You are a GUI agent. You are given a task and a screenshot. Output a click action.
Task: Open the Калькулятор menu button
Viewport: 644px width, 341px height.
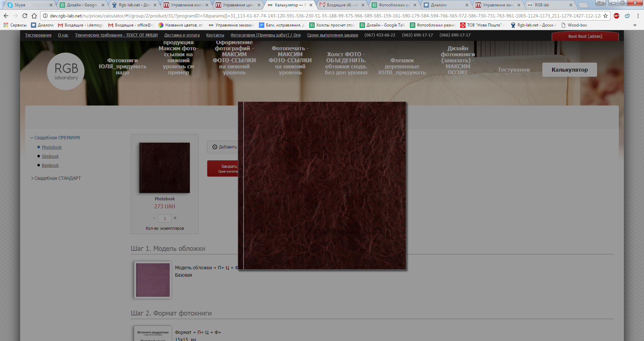570,70
